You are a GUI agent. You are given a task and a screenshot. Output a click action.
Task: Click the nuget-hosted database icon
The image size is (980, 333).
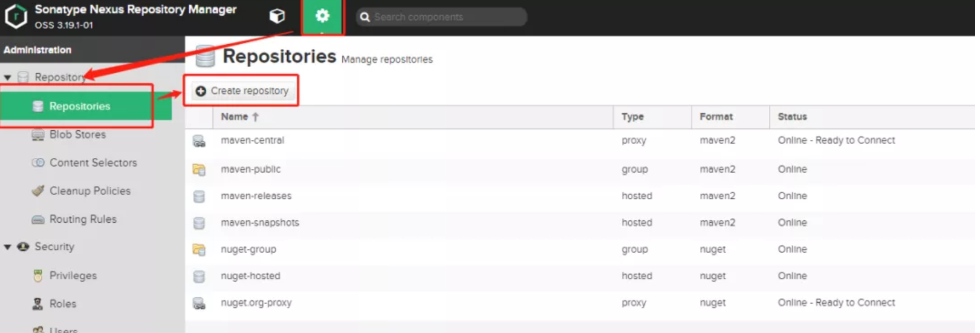[199, 277]
